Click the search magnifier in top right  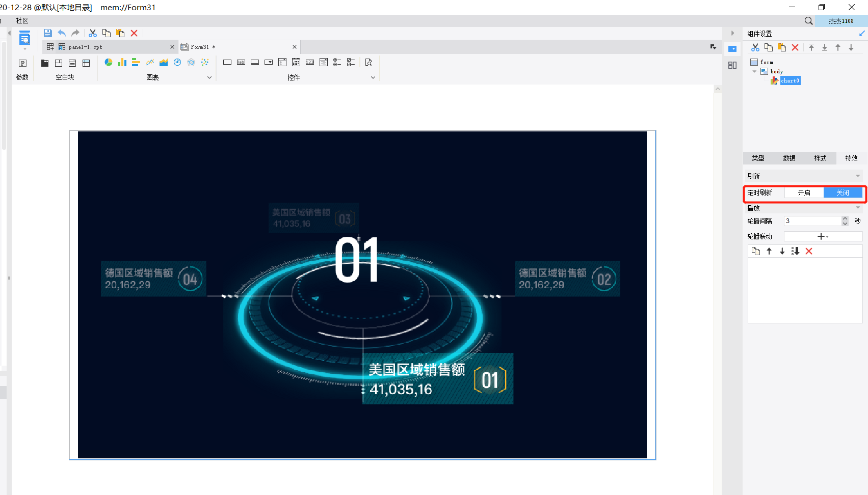808,21
